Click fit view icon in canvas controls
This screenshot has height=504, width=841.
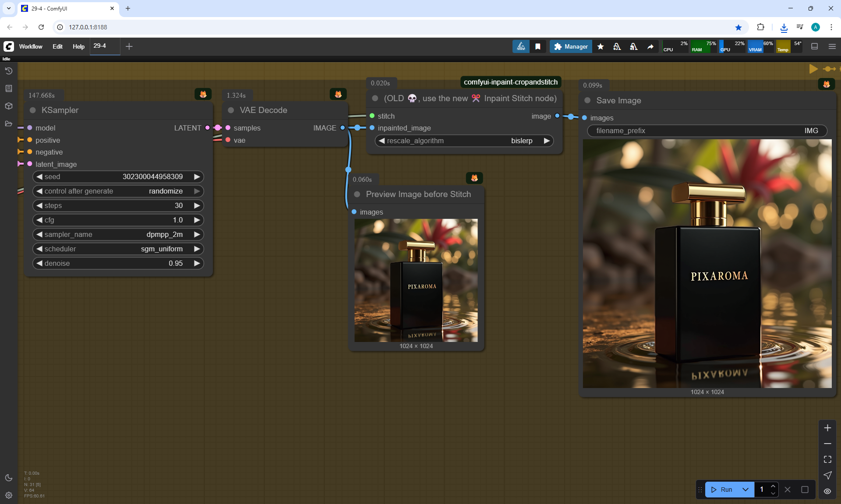[827, 459]
